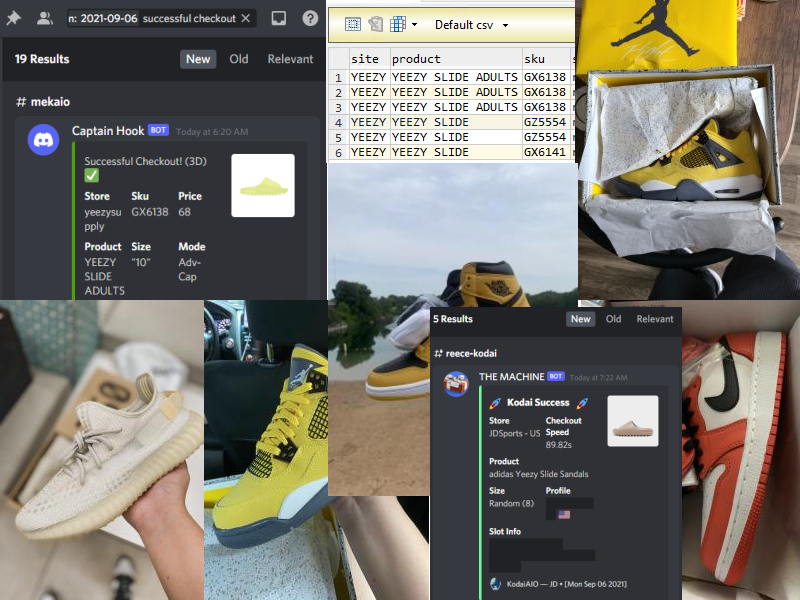
Task: Open the Discord inbox icon
Action: pyautogui.click(x=279, y=18)
